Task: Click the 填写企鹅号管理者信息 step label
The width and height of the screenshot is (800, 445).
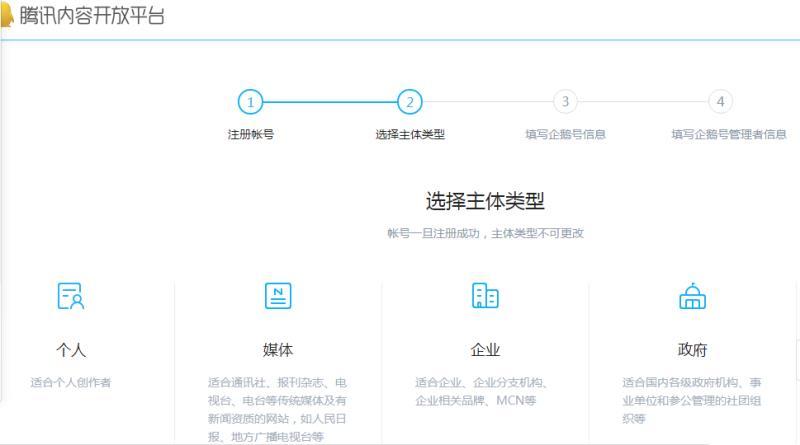Action: [x=729, y=134]
